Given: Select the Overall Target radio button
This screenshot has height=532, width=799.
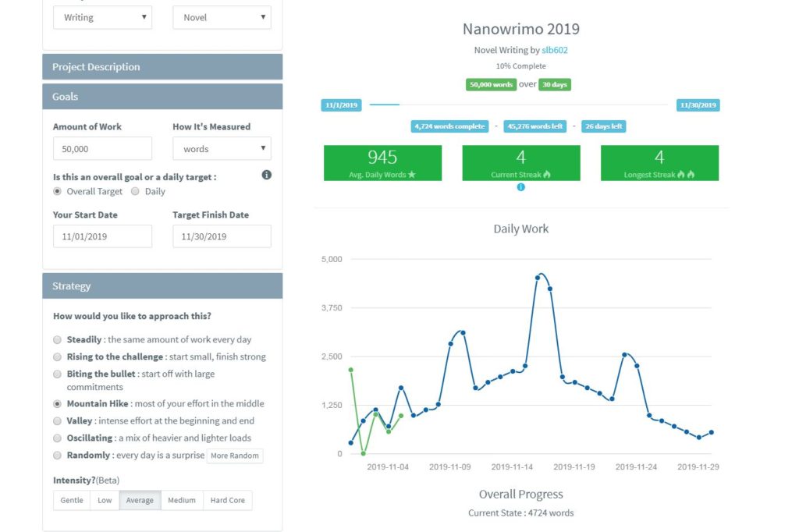Looking at the screenshot, I should (x=57, y=191).
